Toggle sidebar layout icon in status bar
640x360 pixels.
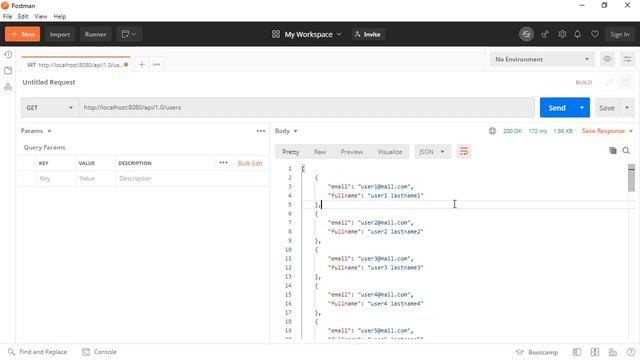577,352
